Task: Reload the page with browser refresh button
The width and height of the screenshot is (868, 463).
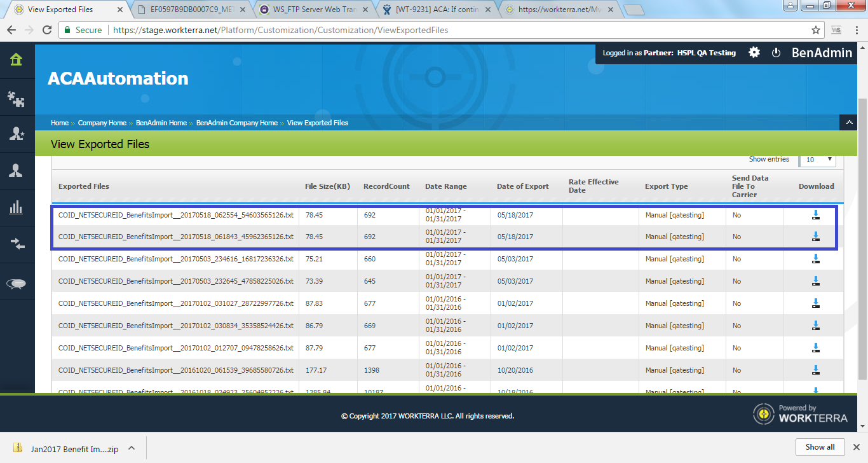Action: (47, 30)
